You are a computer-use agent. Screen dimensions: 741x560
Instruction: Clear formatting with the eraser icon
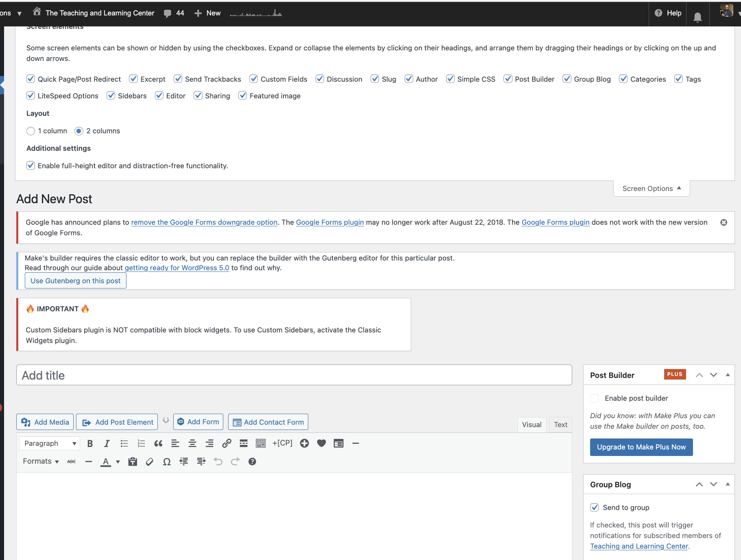[x=150, y=462]
